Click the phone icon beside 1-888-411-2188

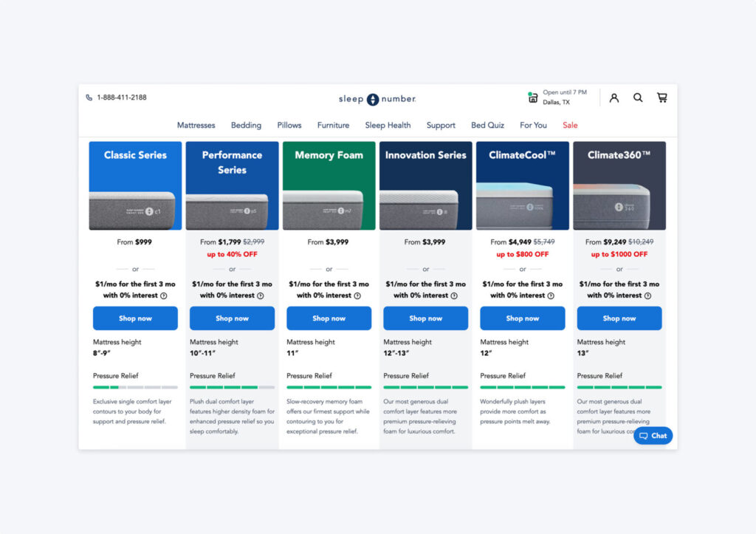(89, 97)
